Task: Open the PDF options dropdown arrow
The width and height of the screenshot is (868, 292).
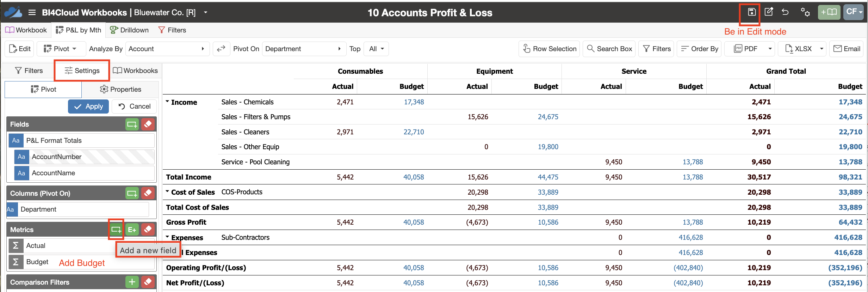Action: [x=770, y=49]
